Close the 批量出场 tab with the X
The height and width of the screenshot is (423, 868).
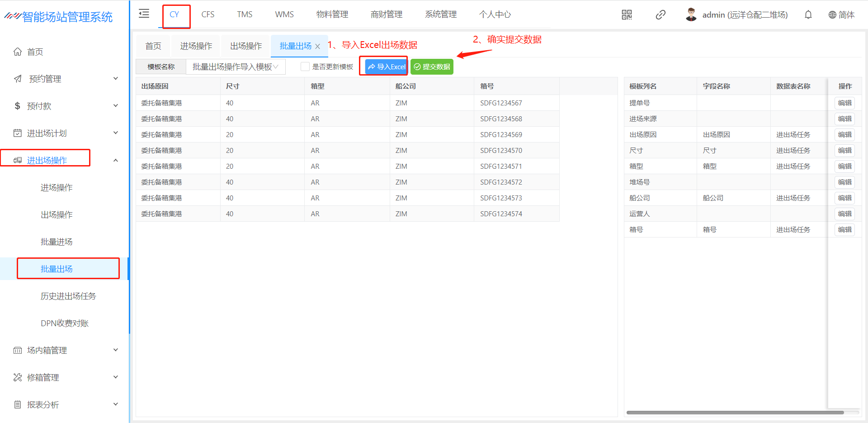coord(318,46)
